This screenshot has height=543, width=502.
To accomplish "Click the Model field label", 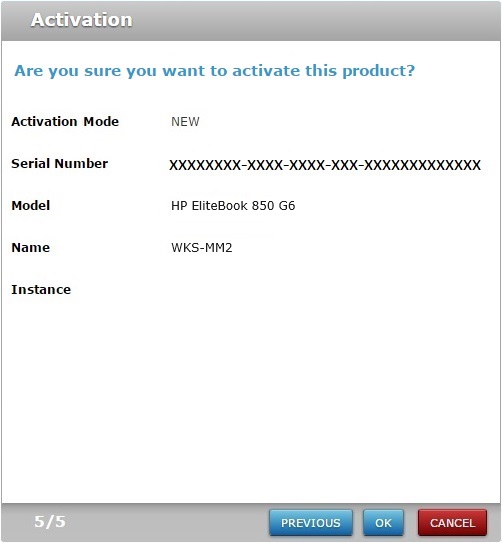I will click(31, 206).
